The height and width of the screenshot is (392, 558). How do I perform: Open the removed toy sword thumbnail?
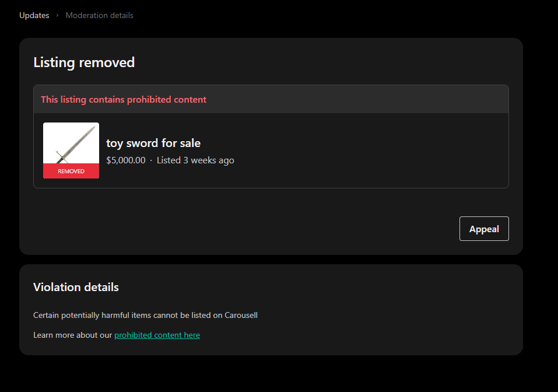click(x=71, y=150)
